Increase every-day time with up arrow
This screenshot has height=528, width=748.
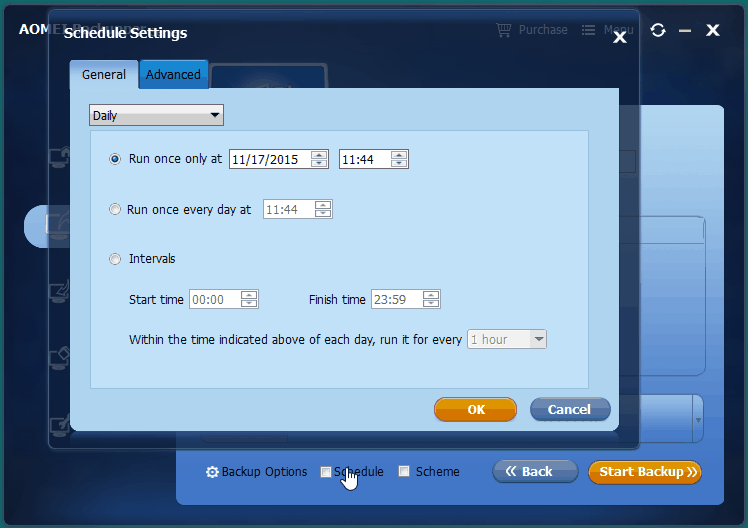click(x=323, y=205)
